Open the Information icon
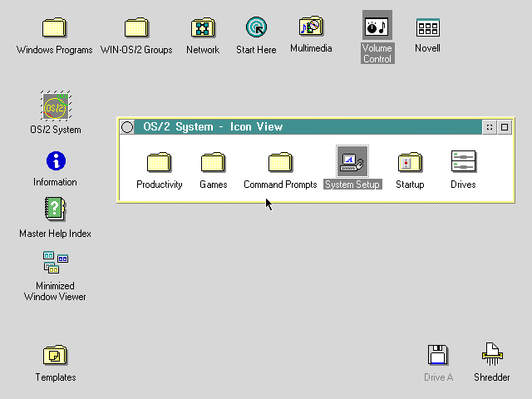This screenshot has height=399, width=532. point(56,160)
